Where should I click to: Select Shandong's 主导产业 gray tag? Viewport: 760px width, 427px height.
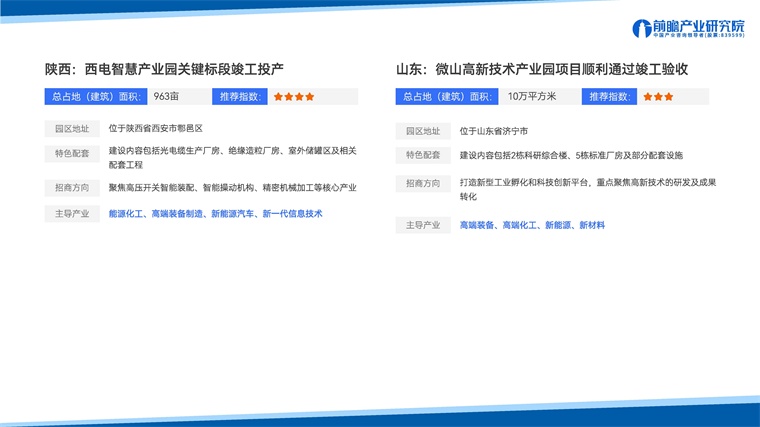[x=423, y=226]
